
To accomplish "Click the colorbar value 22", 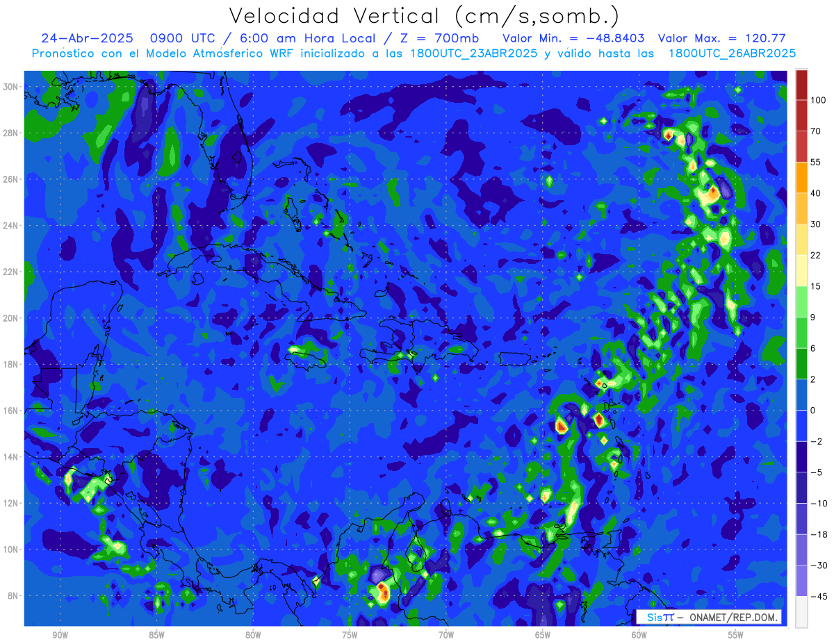I will coord(816,255).
